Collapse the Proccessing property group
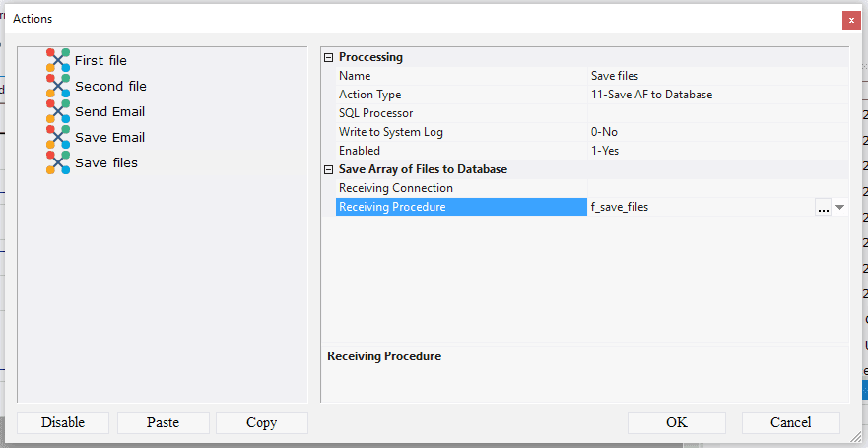Image resolution: width=868 pixels, height=448 pixels. click(x=329, y=57)
